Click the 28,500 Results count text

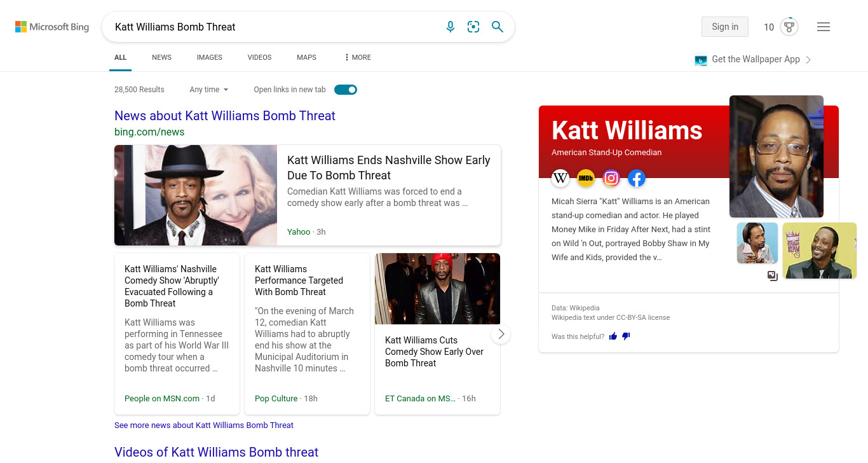(139, 90)
